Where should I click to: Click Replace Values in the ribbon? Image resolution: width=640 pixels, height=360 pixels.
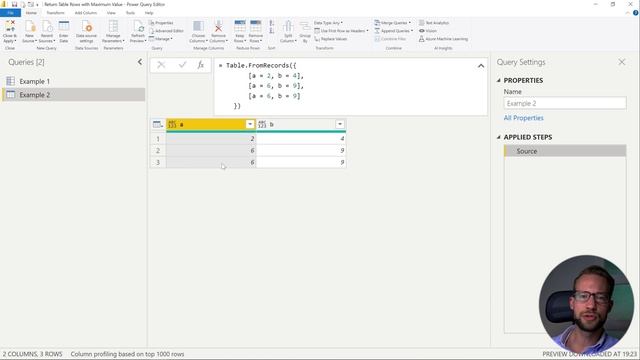(x=331, y=39)
